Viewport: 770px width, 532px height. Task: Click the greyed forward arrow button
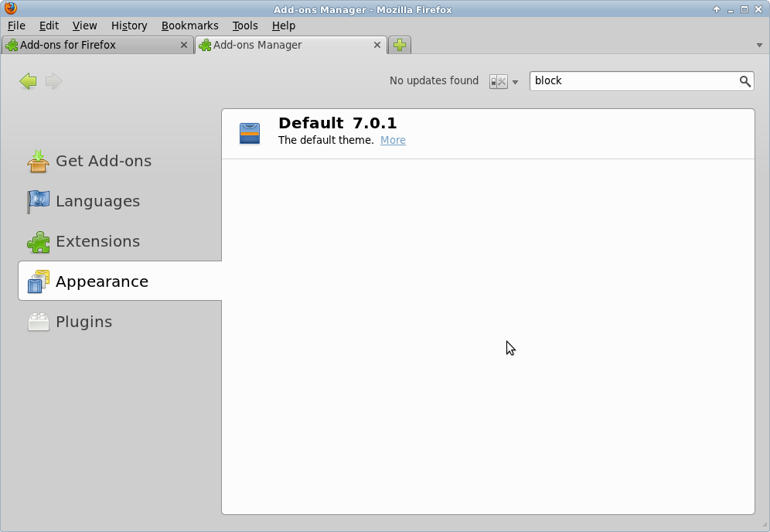coord(53,81)
